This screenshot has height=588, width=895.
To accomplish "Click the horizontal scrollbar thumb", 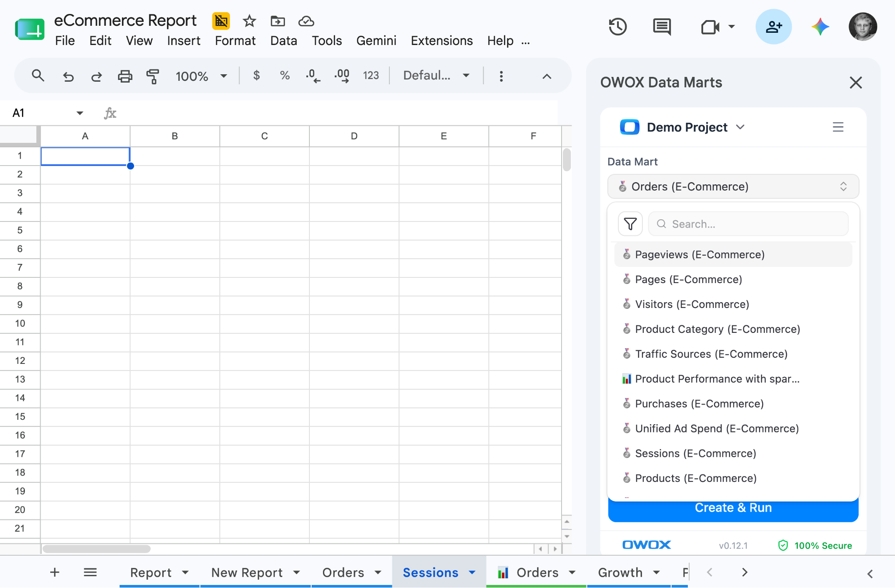I will tap(97, 549).
